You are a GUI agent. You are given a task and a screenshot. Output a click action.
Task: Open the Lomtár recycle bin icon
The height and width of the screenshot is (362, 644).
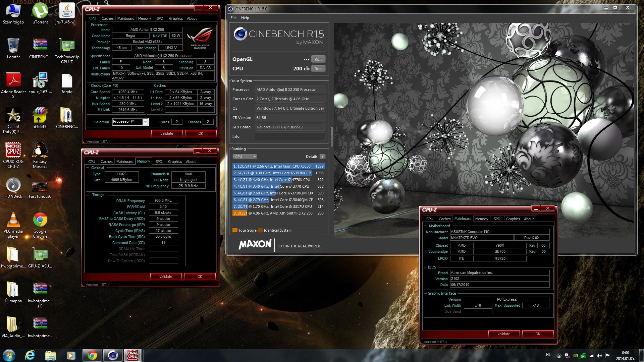(13, 48)
